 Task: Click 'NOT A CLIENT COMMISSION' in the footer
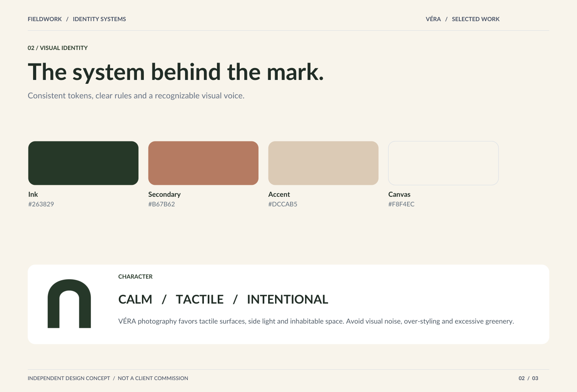coord(153,379)
